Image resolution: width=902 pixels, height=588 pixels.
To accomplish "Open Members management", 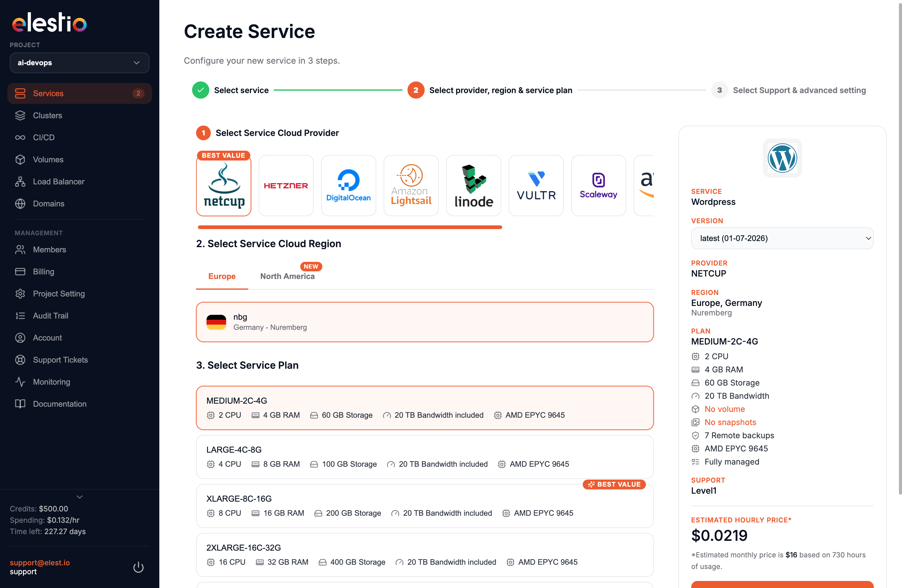I will pos(79,249).
